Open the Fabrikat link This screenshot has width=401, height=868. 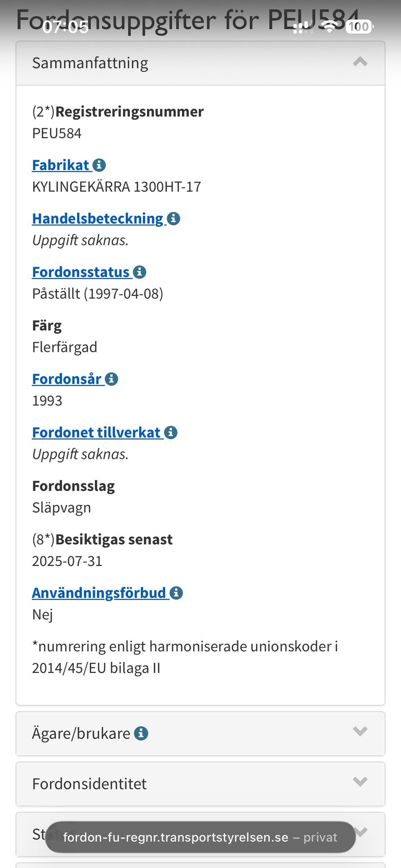pyautogui.click(x=61, y=165)
